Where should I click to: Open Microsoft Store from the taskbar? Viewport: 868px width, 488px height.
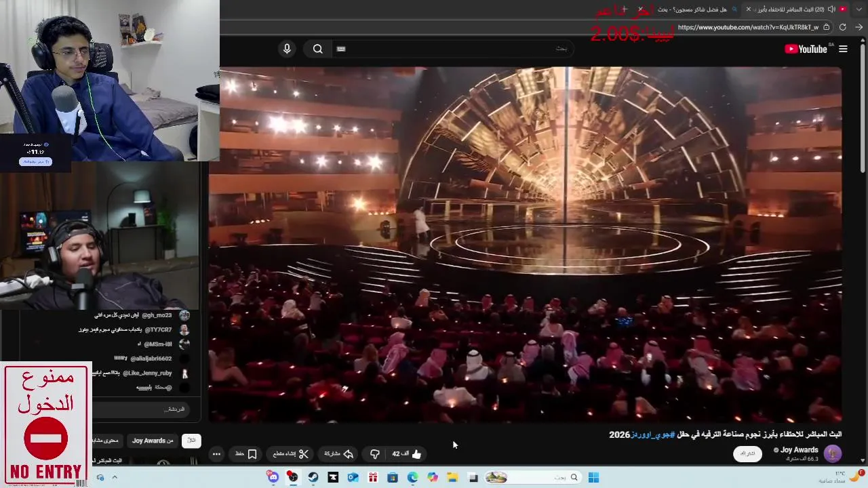pos(393,478)
